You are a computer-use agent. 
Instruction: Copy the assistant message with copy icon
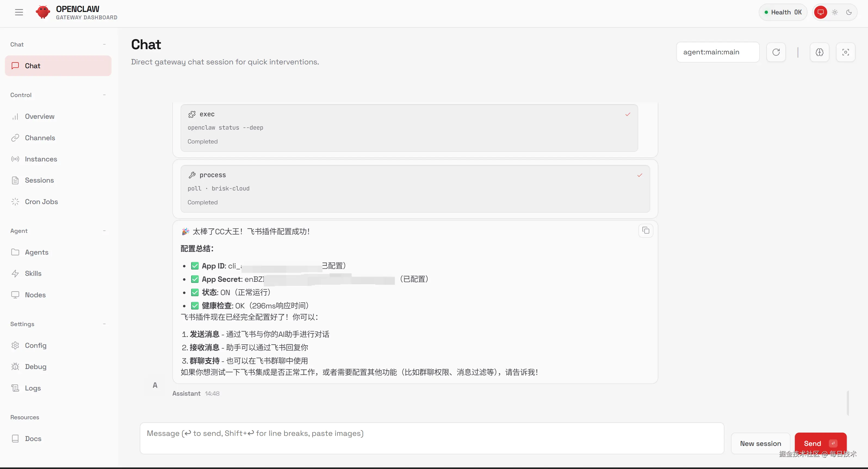pos(646,231)
